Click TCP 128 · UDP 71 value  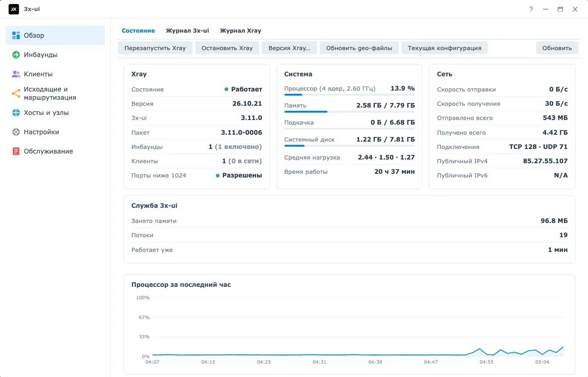click(538, 147)
